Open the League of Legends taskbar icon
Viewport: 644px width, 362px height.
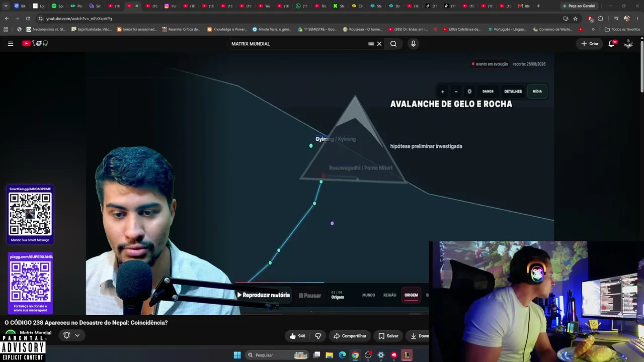[x=407, y=355]
